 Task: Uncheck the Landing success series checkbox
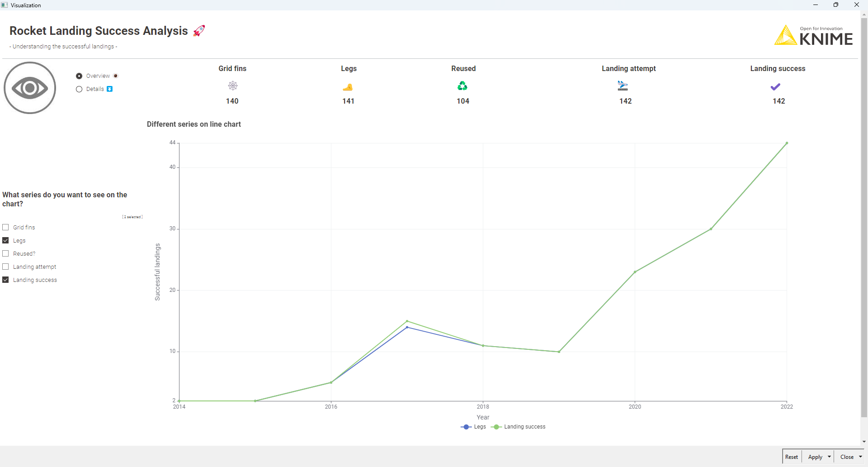(5, 280)
